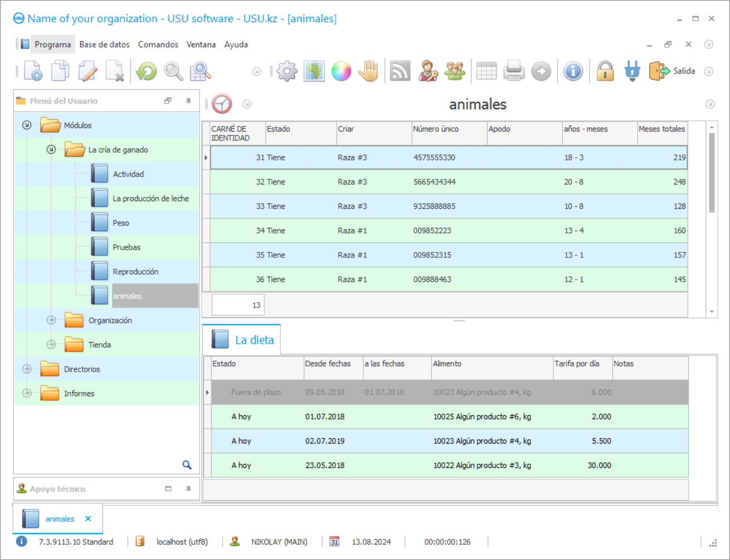Click the edit record pencil icon

click(87, 71)
